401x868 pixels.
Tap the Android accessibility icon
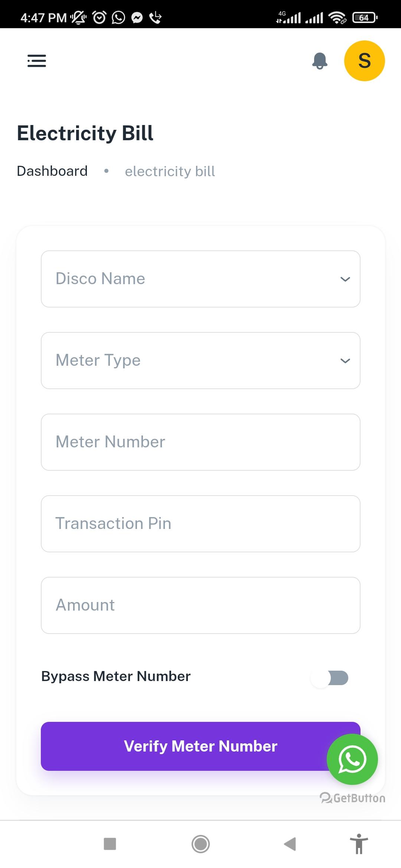click(x=359, y=844)
